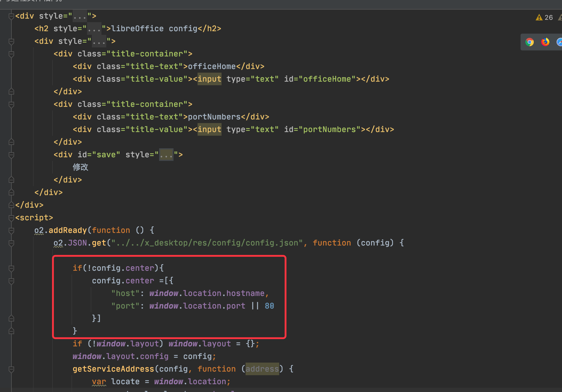
Task: Expand folded style value on first div line
Action: [x=80, y=16]
